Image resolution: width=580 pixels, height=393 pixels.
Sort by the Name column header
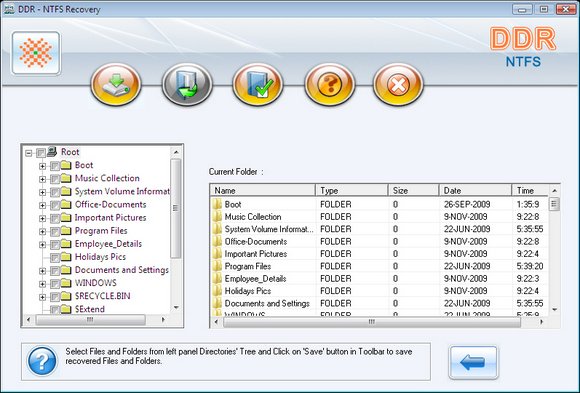click(x=263, y=190)
